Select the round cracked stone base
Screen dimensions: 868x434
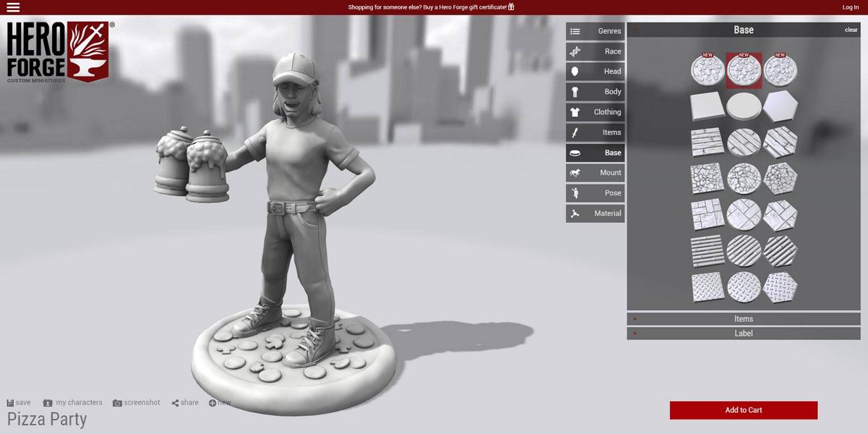pyautogui.click(x=744, y=179)
